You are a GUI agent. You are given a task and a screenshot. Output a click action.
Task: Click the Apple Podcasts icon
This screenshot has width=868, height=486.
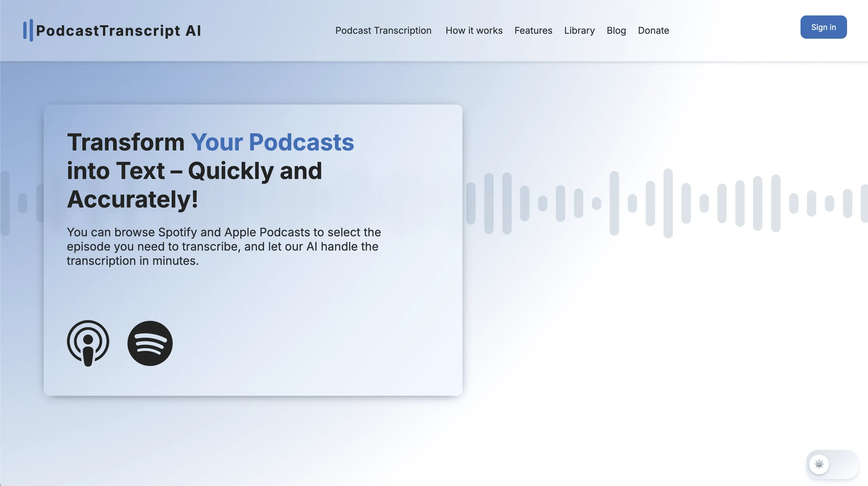[88, 343]
